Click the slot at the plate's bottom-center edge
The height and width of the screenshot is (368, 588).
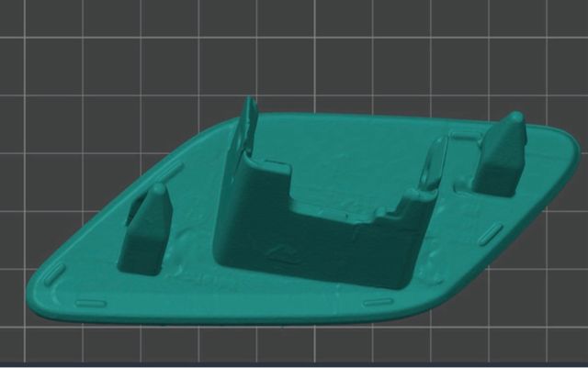(377, 302)
